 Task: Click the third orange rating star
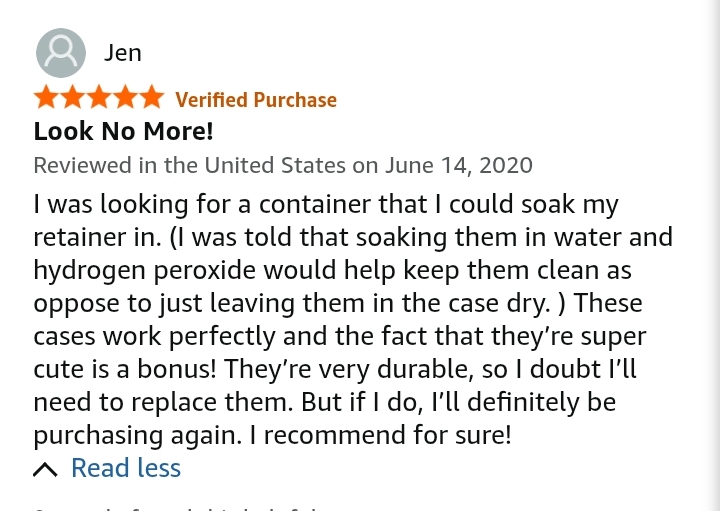(x=99, y=97)
